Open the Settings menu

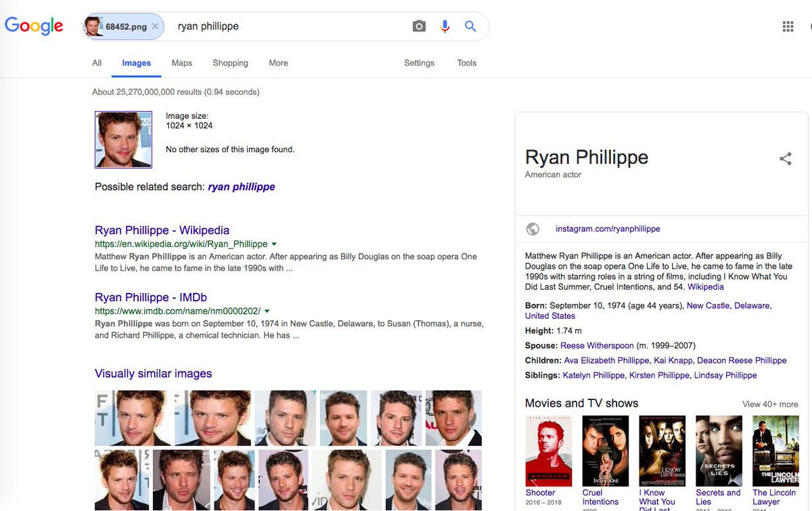[420, 63]
